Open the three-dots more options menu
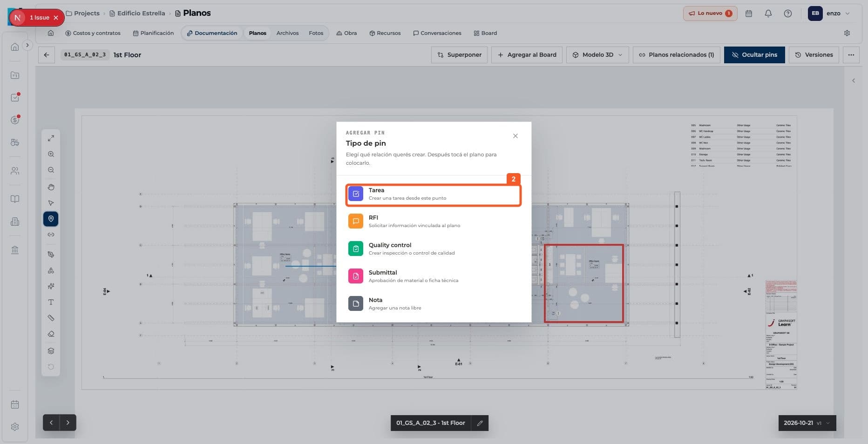Image resolution: width=868 pixels, height=444 pixels. [851, 55]
